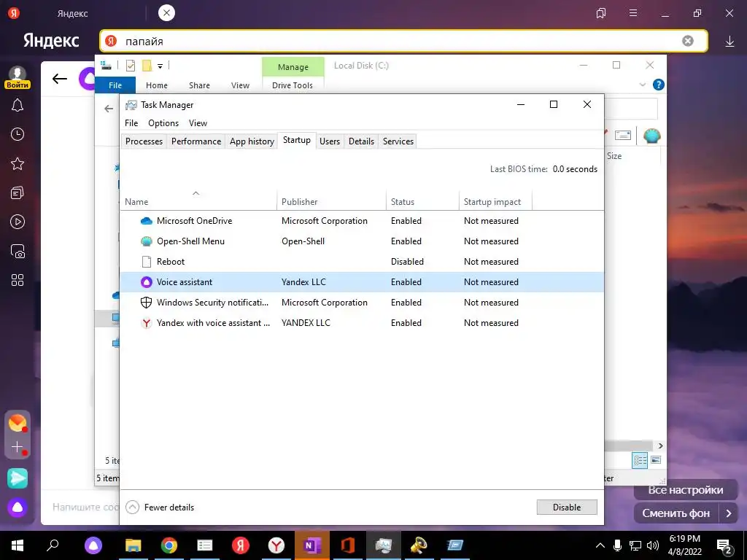Click the bookmarks panel icon in title bar
747x560 pixels.
[601, 13]
